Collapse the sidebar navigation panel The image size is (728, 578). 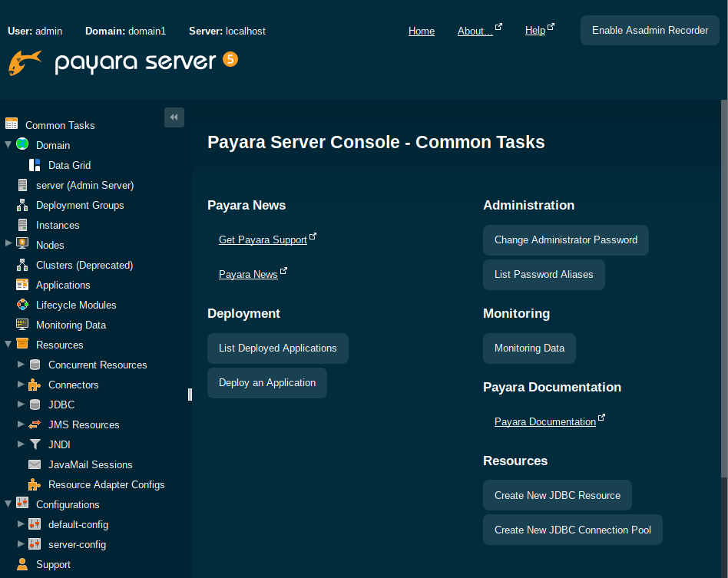(174, 117)
